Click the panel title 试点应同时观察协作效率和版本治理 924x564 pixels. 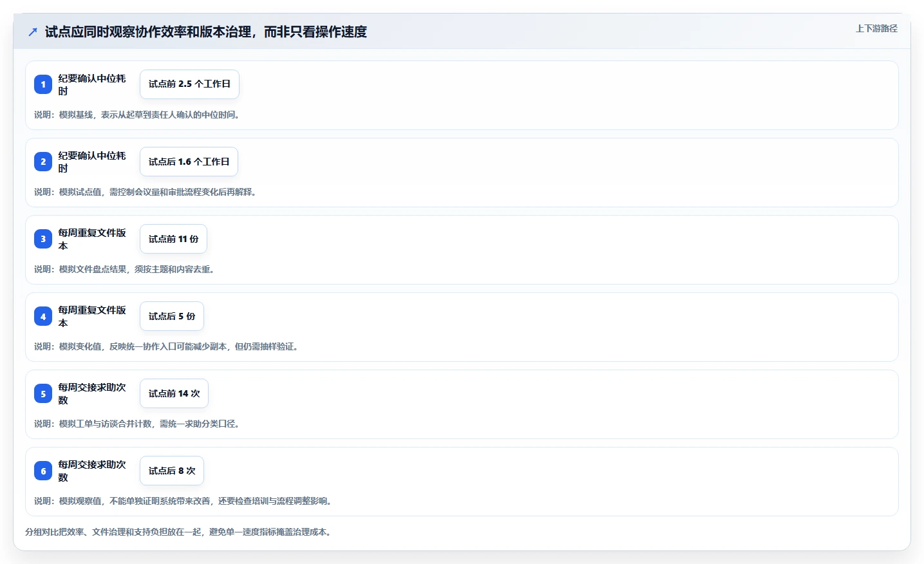click(206, 32)
